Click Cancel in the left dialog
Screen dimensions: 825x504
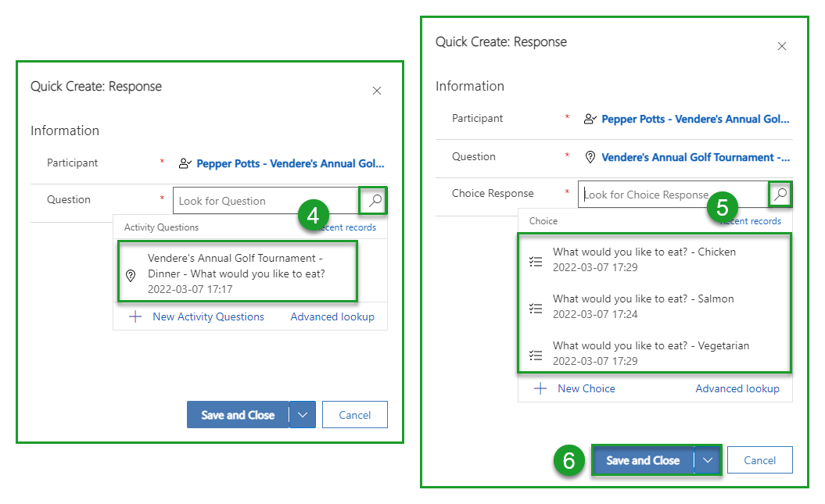(x=354, y=415)
